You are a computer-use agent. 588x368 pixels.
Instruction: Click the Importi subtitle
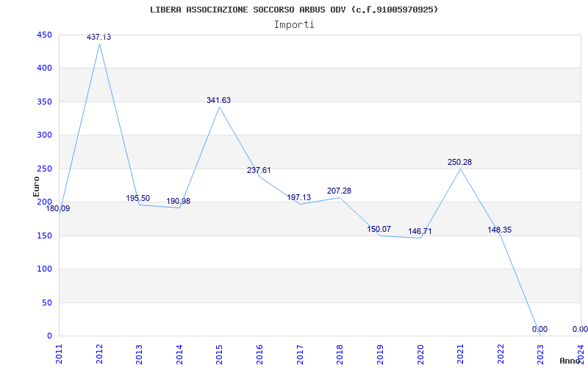[294, 25]
